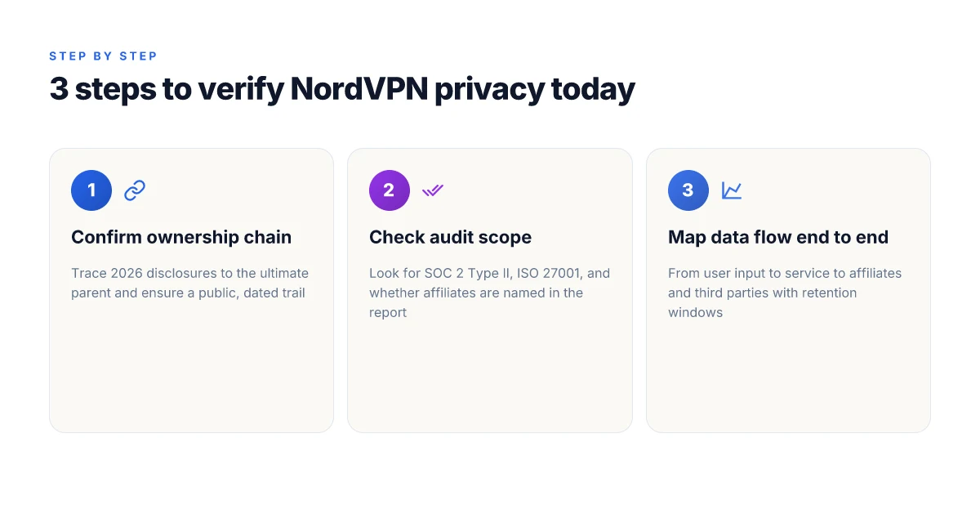Click the Trace 2026 disclosures description text
This screenshot has width=980, height=523.
[x=189, y=283]
